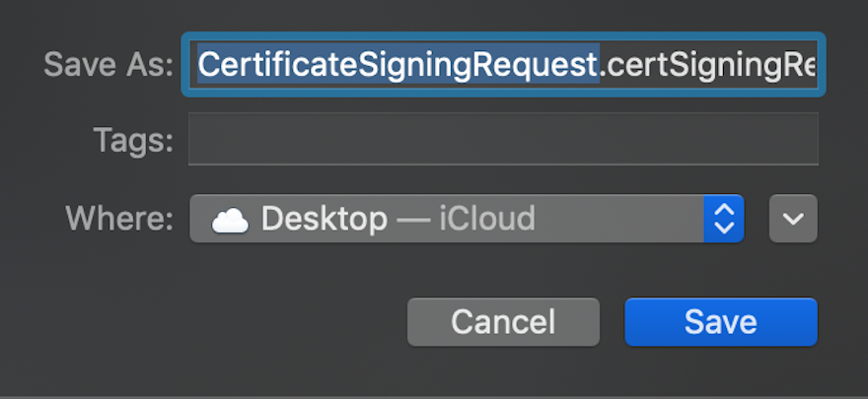
Task: Click the iCloud cloud icon in Where popup
Action: 230,220
